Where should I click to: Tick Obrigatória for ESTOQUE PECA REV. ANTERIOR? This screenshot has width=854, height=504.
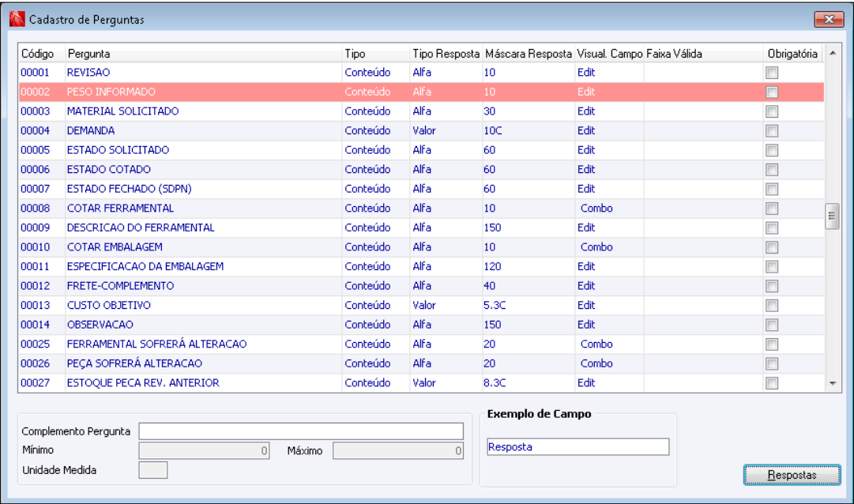[772, 383]
